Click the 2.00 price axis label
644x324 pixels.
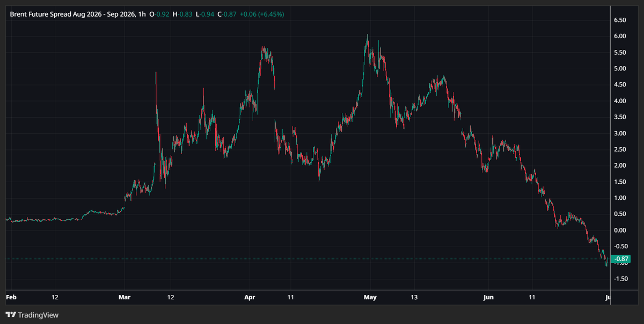(621, 165)
